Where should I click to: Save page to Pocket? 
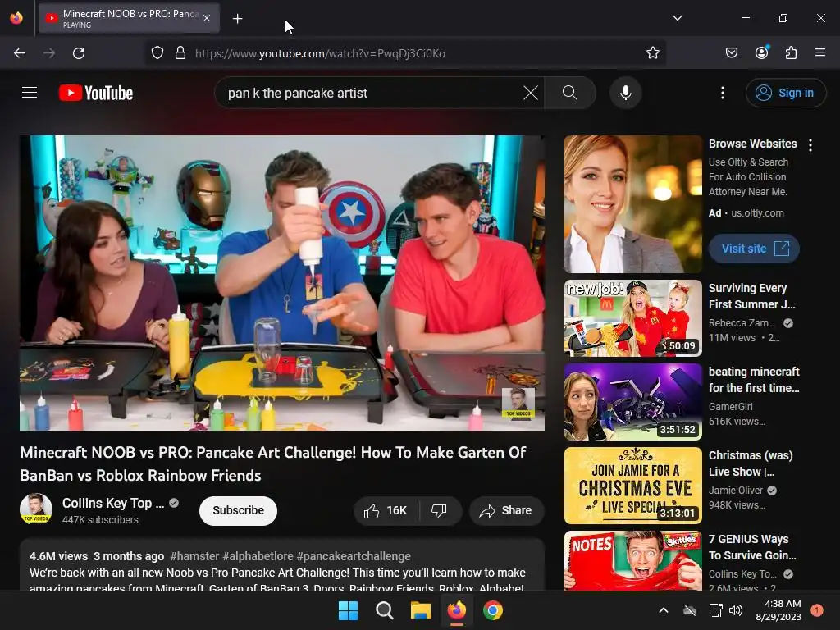click(731, 53)
